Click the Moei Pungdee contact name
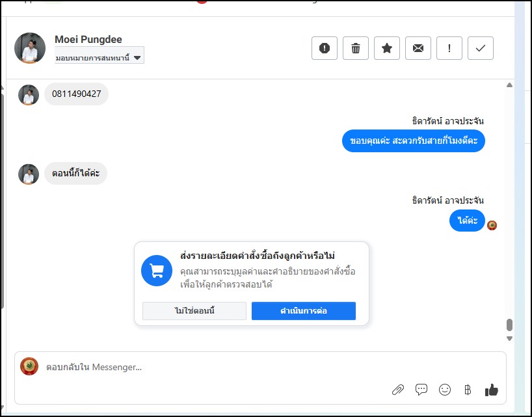 click(x=88, y=40)
